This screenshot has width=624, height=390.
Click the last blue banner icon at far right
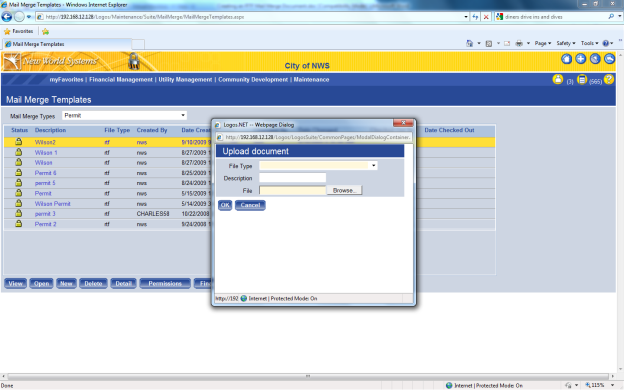(609, 59)
